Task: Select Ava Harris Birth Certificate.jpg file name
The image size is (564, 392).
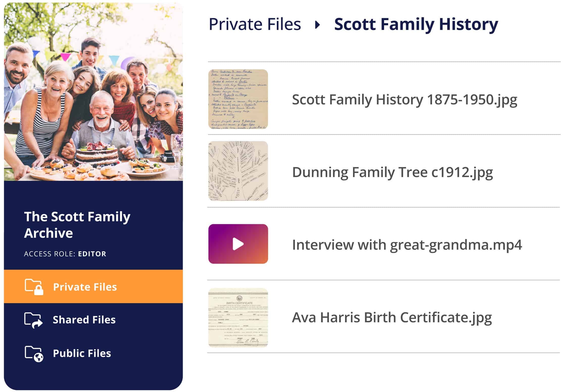Action: point(392,317)
